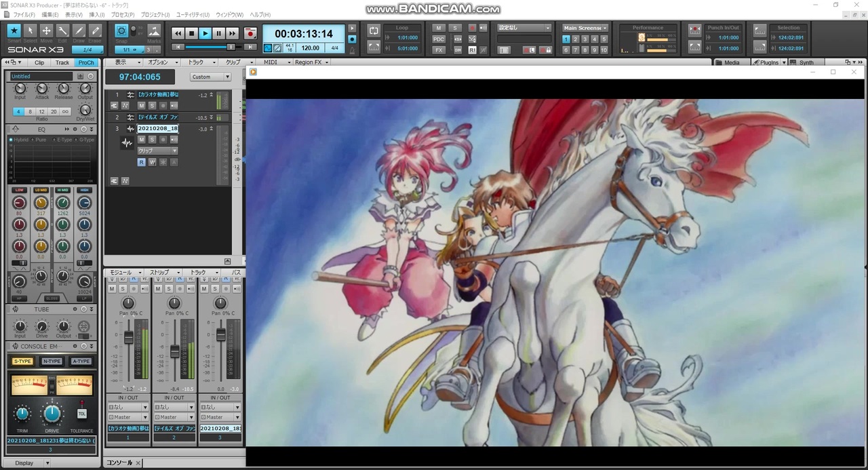Click the Now time display 00:03:13:14
868x470 pixels.
click(304, 33)
